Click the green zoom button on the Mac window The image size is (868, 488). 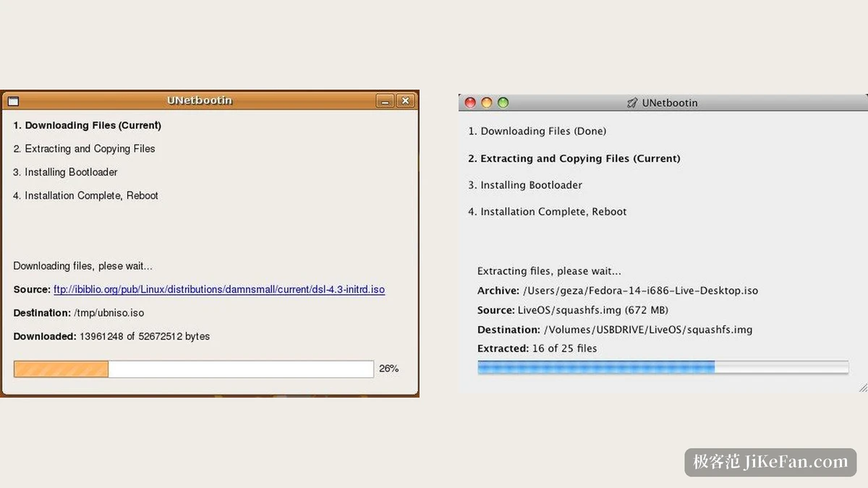pos(503,103)
